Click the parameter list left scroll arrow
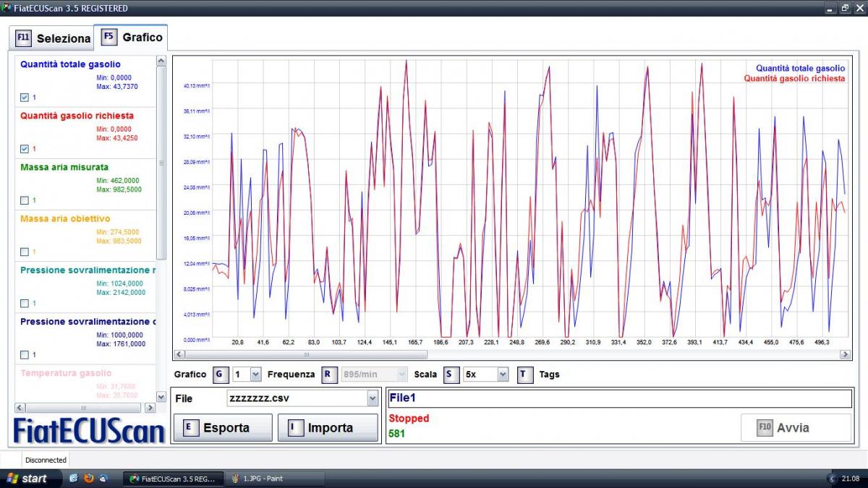 pos(20,407)
